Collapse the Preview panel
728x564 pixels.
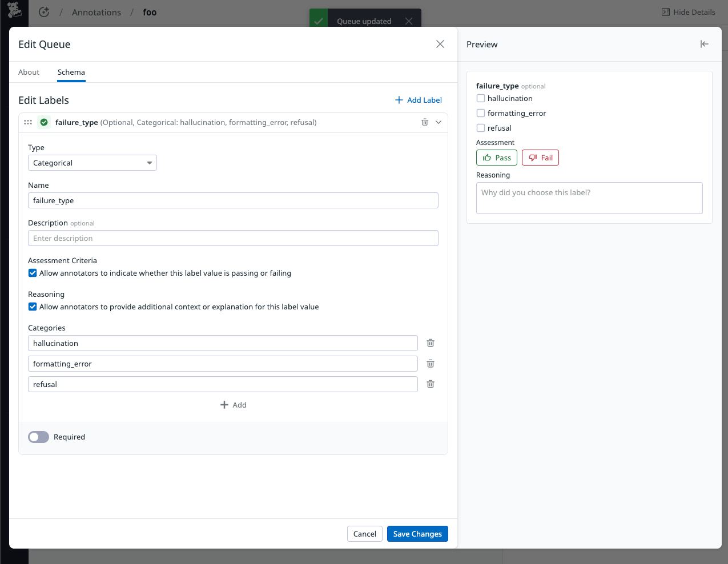pyautogui.click(x=704, y=44)
